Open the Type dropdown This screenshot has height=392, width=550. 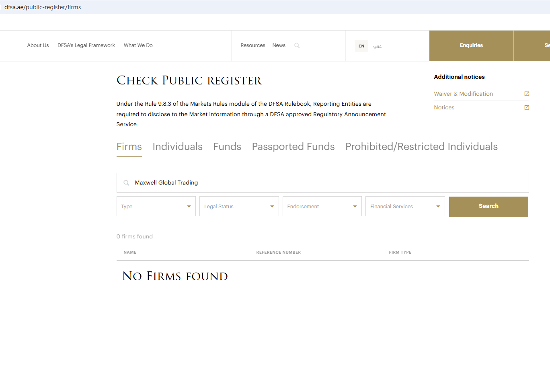(156, 207)
